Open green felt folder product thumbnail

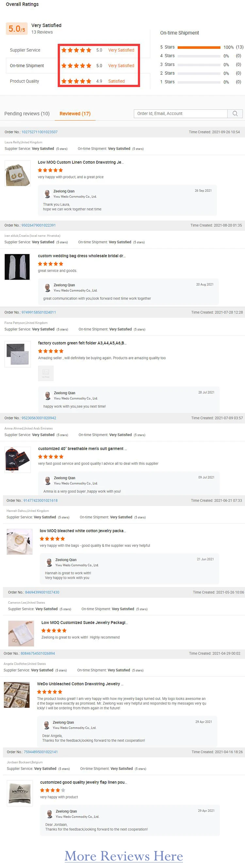pyautogui.click(x=18, y=354)
